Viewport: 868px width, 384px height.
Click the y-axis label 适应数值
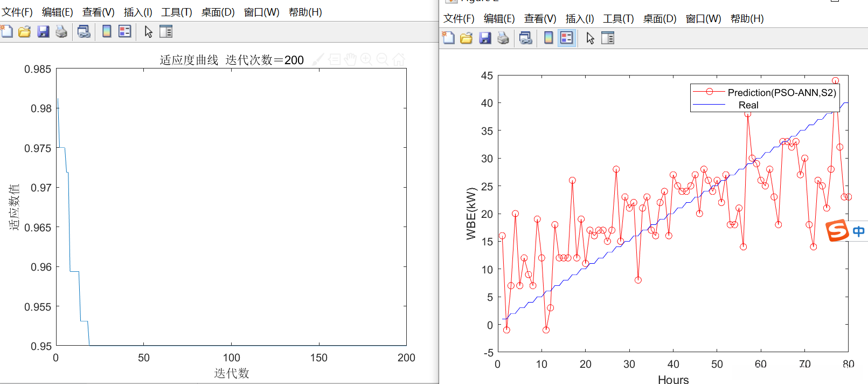(x=15, y=207)
